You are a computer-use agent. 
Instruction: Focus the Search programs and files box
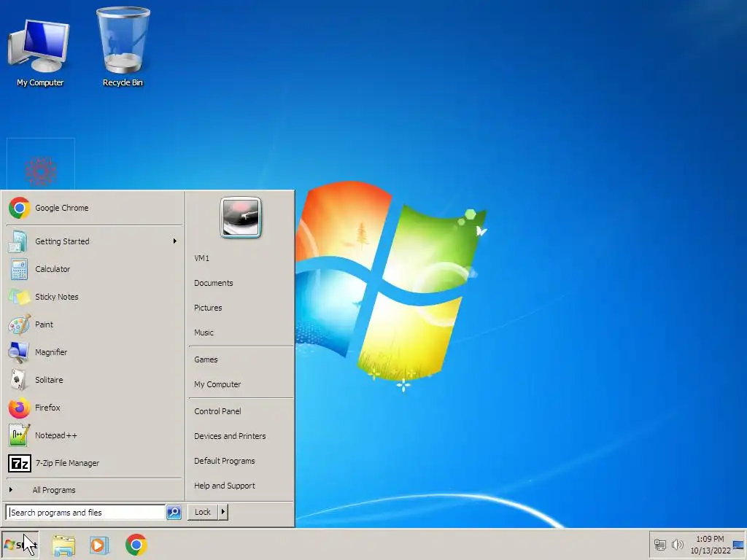coord(86,513)
